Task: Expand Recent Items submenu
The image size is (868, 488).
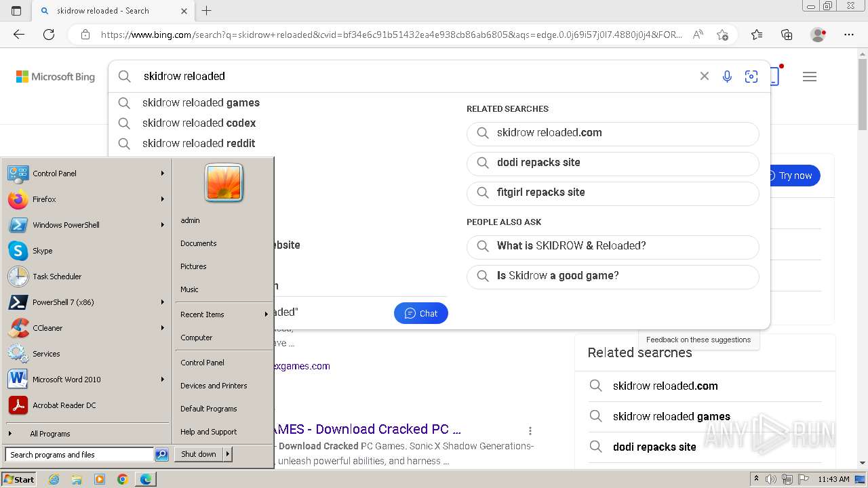Action: click(x=224, y=314)
